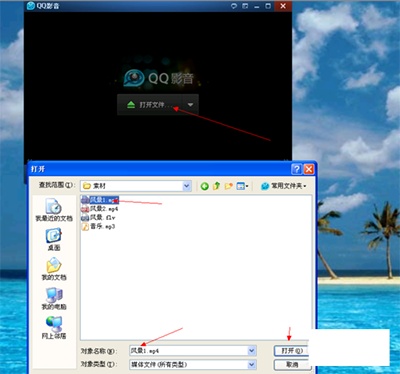Expand the 常用文件夹 menu
This screenshot has width=400, height=374.
[284, 186]
